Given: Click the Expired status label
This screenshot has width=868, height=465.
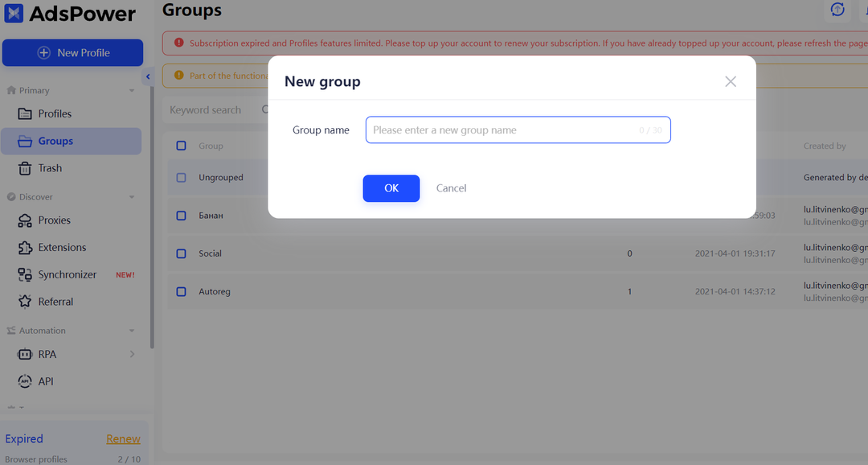Looking at the screenshot, I should click(x=24, y=439).
